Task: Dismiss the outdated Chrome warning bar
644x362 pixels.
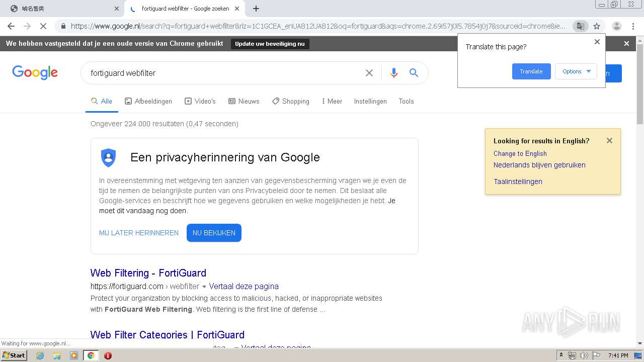Action: point(626,44)
